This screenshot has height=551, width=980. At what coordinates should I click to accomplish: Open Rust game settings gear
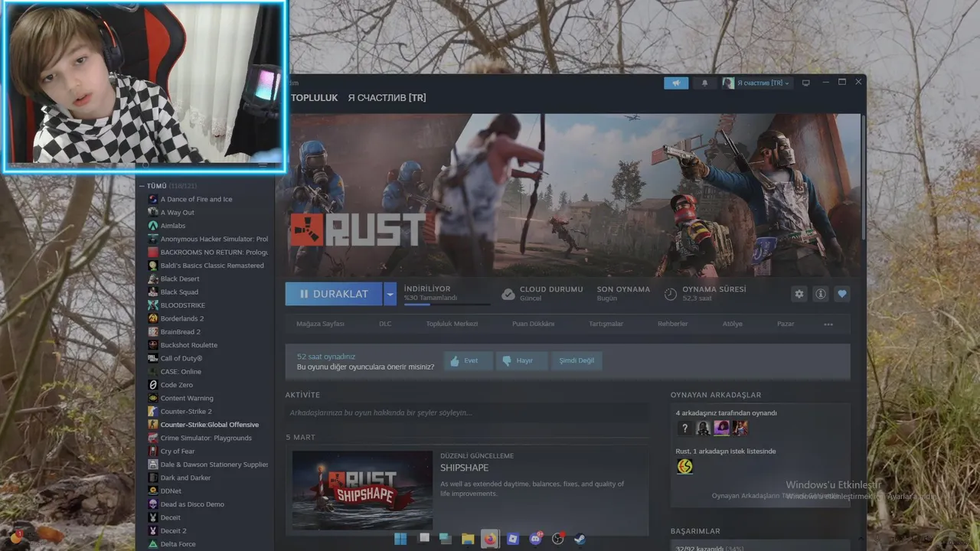tap(799, 294)
